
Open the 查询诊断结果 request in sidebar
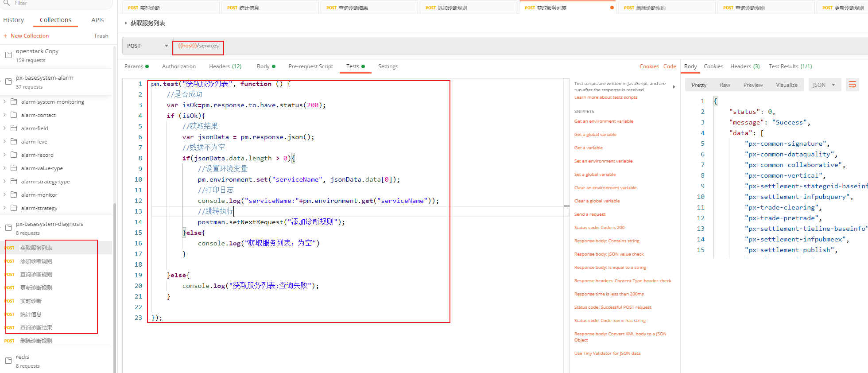click(x=36, y=328)
